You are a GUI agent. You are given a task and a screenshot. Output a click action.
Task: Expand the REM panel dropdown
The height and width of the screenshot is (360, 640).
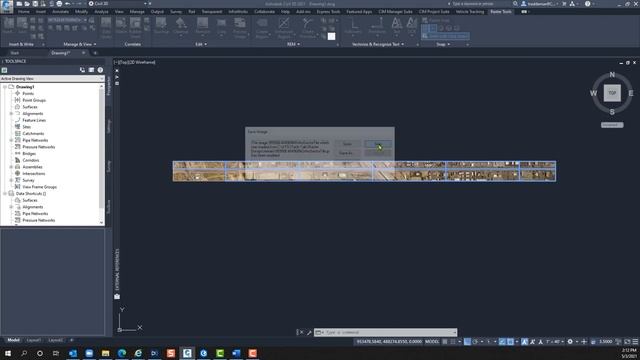pos(293,44)
